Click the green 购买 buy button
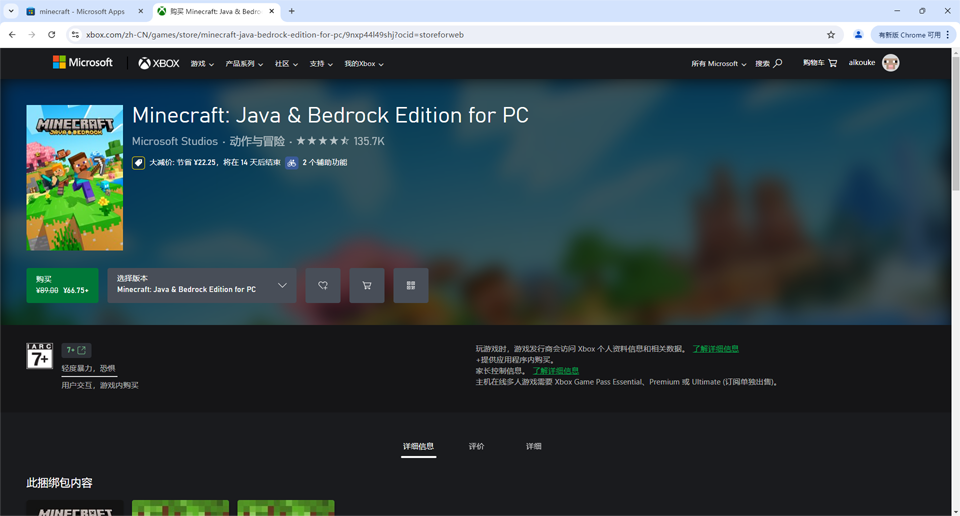 62,285
